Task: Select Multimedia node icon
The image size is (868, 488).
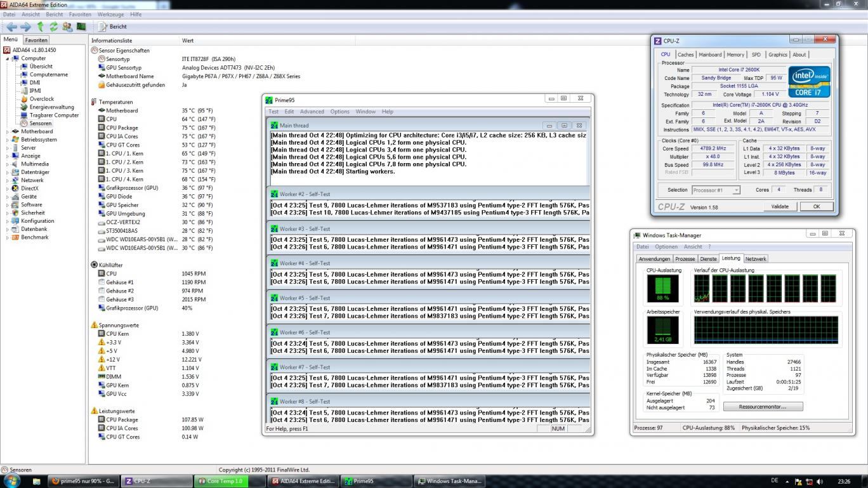Action: pos(16,164)
